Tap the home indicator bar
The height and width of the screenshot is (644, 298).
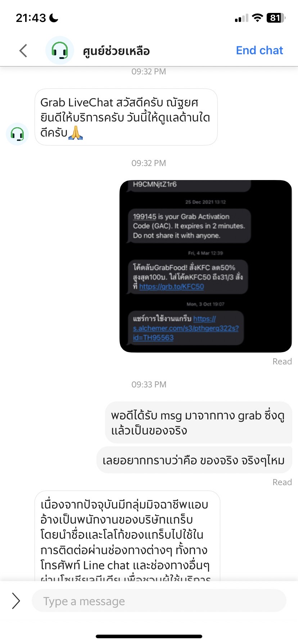(x=149, y=636)
